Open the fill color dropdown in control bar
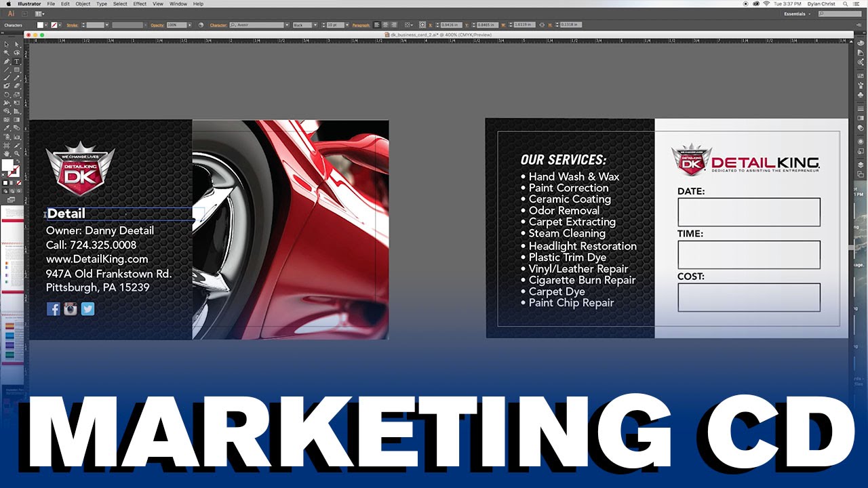The image size is (868, 488). (46, 25)
